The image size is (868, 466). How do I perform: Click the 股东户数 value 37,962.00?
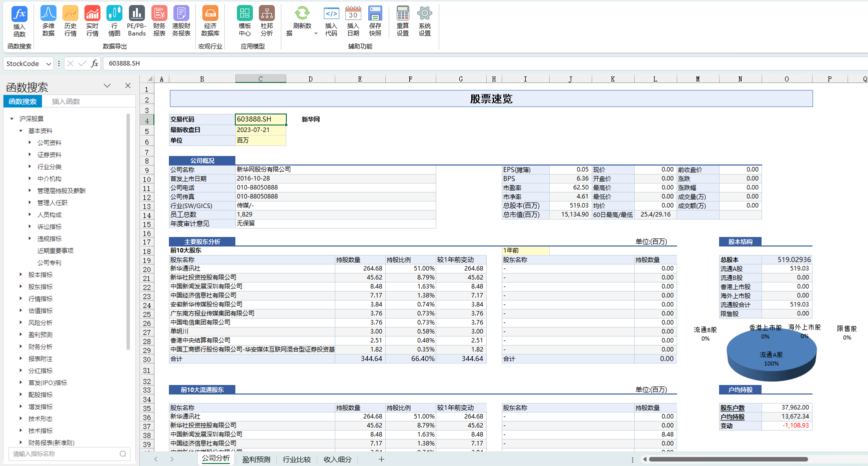coord(787,407)
